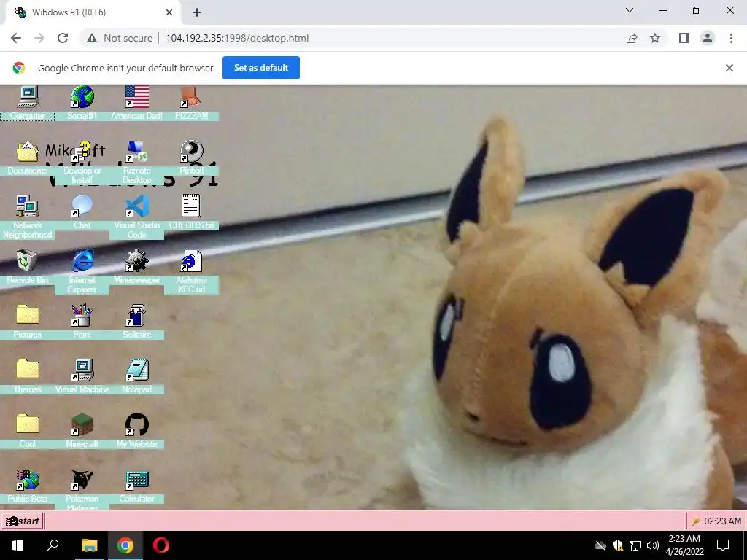
Task: Open the Pictures folder
Action: (27, 316)
